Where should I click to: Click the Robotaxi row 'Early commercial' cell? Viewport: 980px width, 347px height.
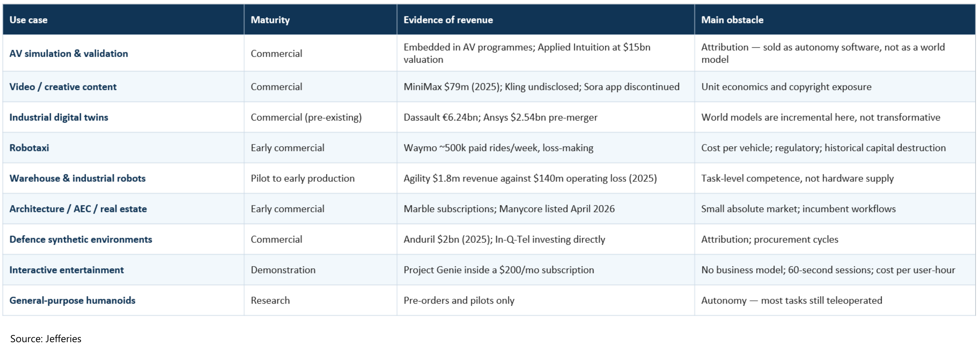point(320,148)
